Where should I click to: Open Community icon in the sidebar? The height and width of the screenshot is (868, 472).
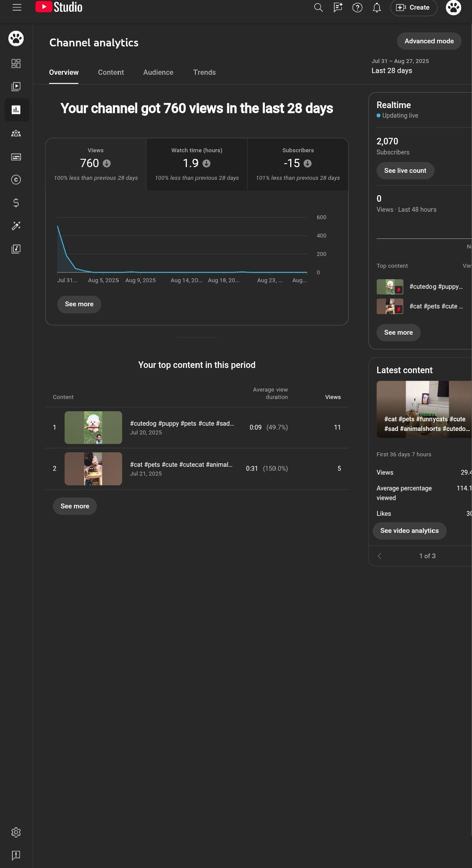point(16,133)
